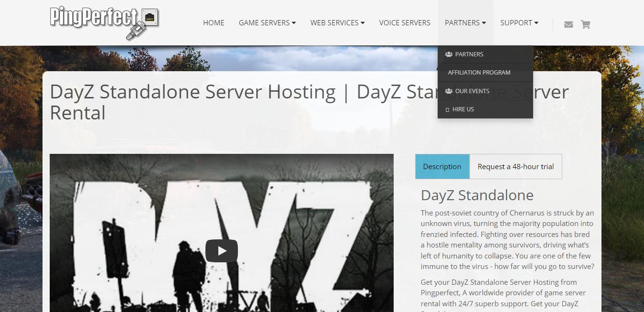
Task: Switch to the Description tab
Action: point(442,167)
